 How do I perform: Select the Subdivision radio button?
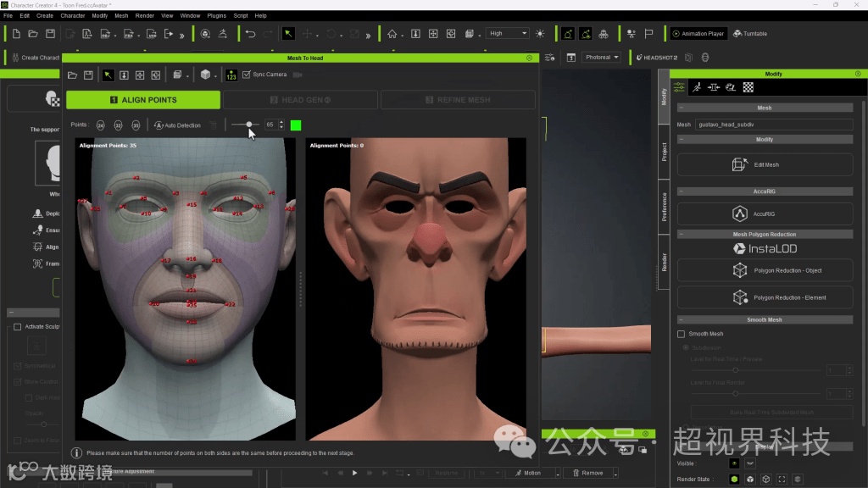coord(686,347)
